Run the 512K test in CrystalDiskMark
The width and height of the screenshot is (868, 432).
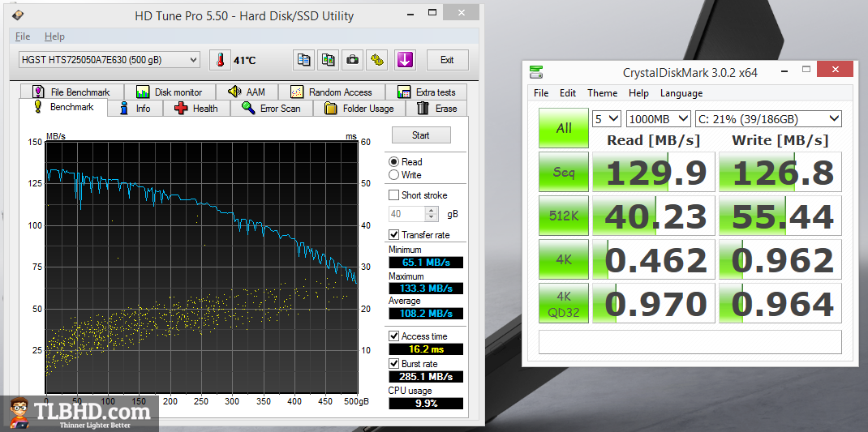point(564,216)
